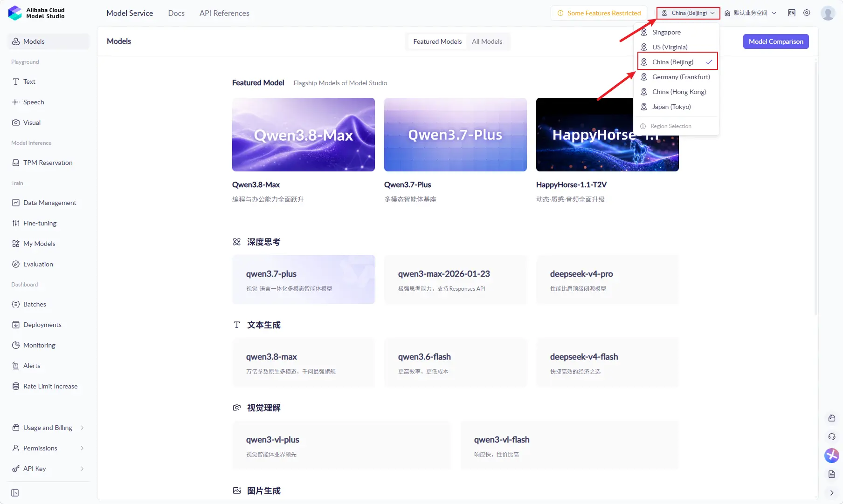Click the Qwen3.7-Plus title below banner
Screen dimensions: 843x504
click(408, 185)
